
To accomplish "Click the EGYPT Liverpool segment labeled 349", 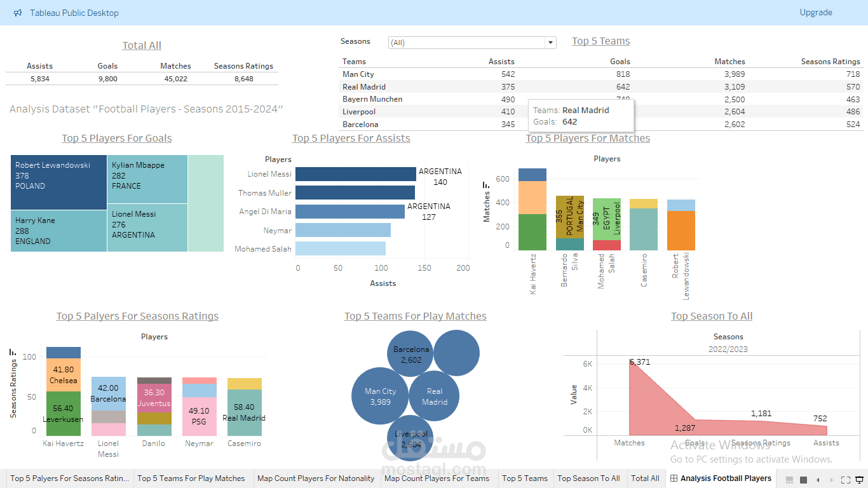I will pyautogui.click(x=607, y=219).
